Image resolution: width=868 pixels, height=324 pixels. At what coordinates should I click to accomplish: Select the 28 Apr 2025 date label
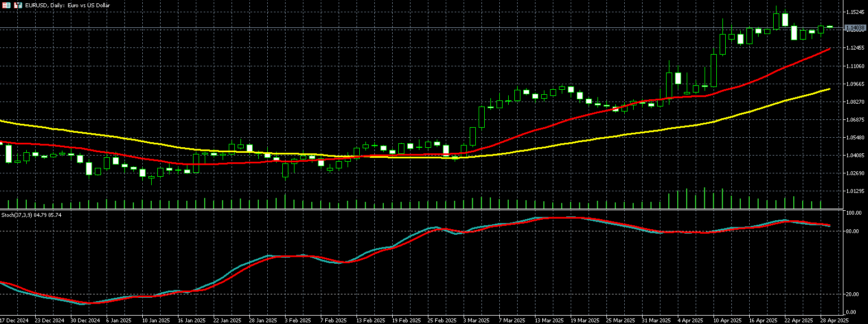point(834,321)
